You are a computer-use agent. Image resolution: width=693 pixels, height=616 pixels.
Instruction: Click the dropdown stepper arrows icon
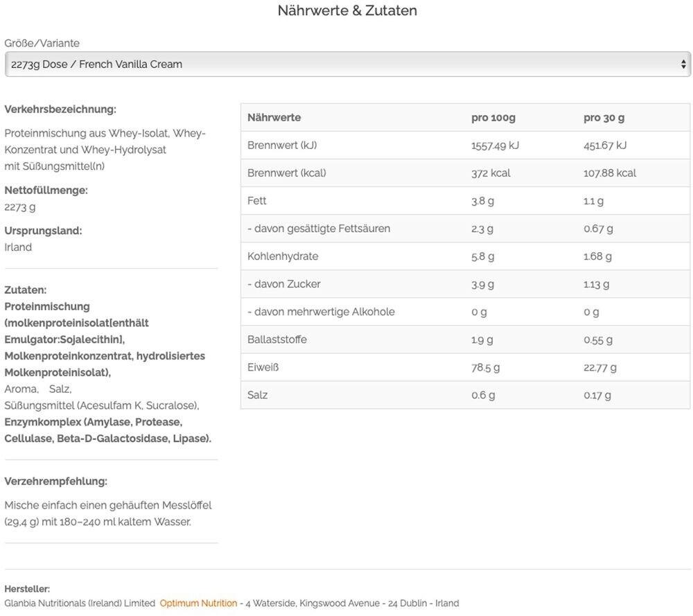coord(684,64)
